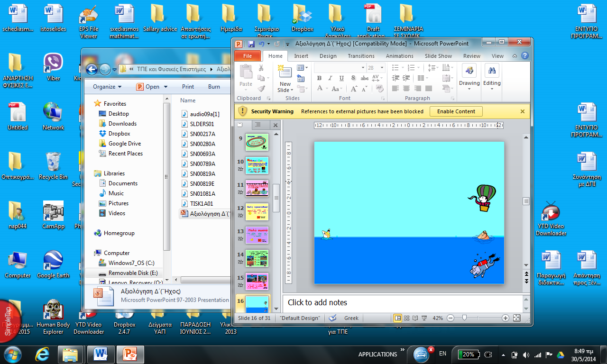Select slide 12 thumbnail
The height and width of the screenshot is (364, 607).
(257, 211)
